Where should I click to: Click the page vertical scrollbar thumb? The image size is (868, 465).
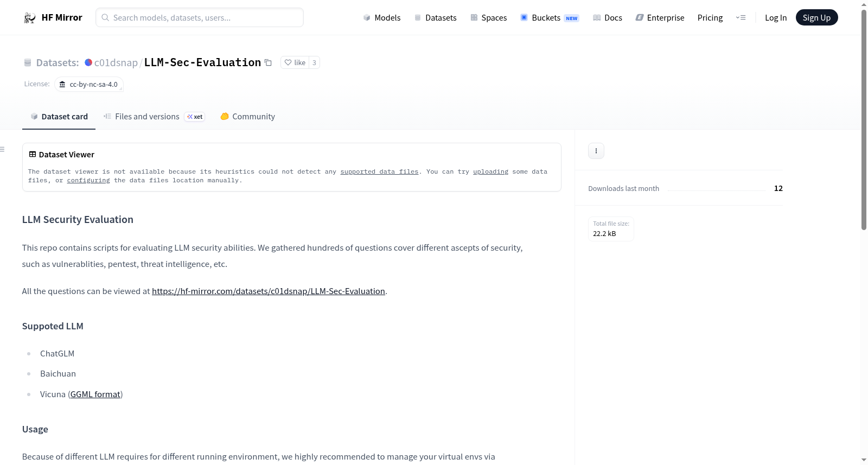tap(864, 119)
